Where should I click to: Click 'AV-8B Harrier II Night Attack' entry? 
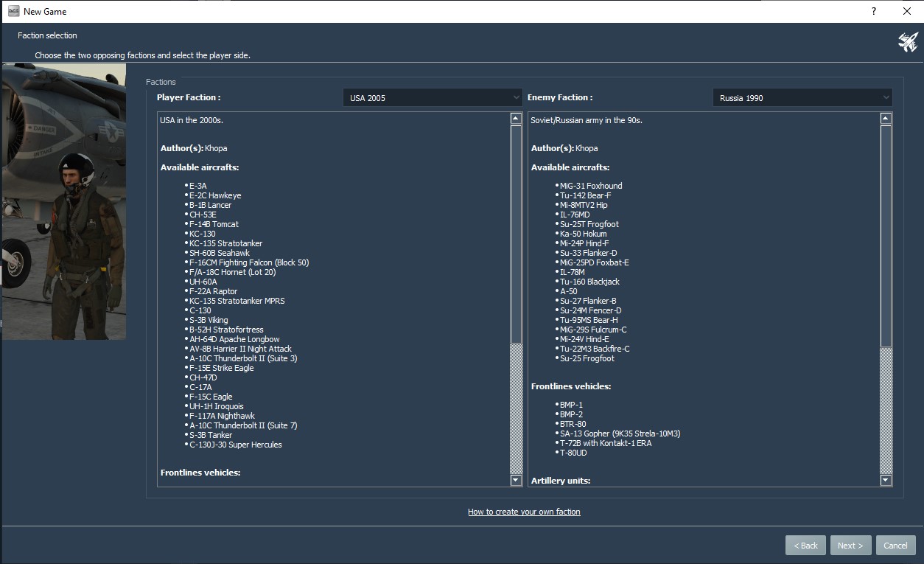point(240,349)
